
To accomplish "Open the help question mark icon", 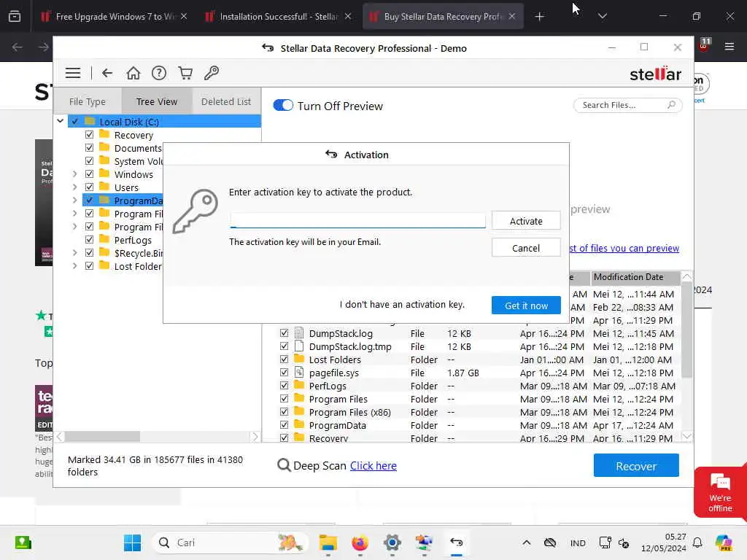I will [159, 73].
